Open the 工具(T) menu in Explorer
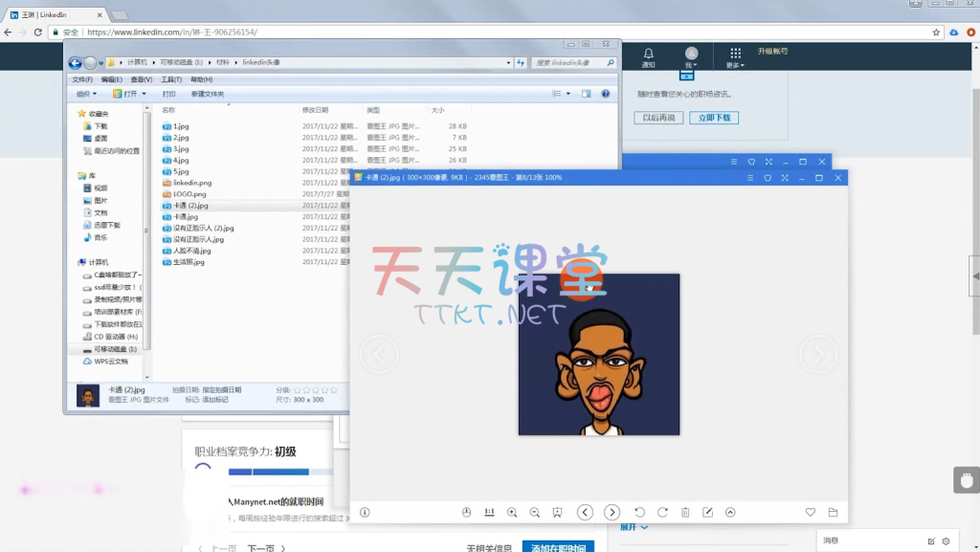Viewport: 980px width, 552px height. tap(171, 79)
